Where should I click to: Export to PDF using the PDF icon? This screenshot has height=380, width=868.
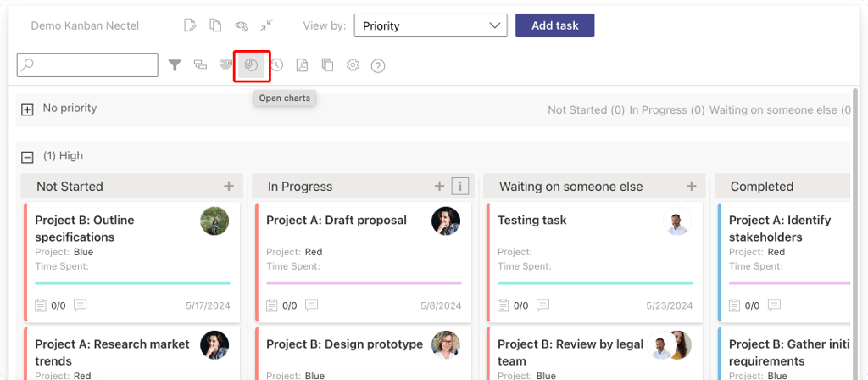pos(302,65)
